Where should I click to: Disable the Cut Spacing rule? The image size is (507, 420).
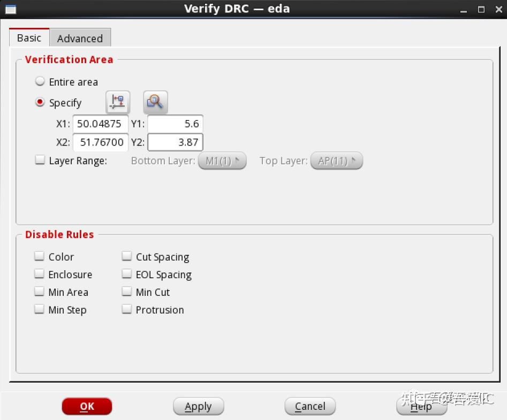coord(127,256)
